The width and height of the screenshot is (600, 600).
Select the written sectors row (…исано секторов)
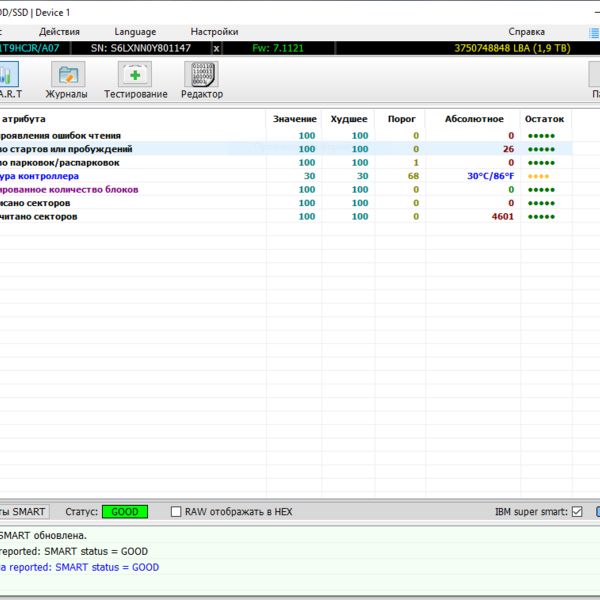tap(286, 203)
